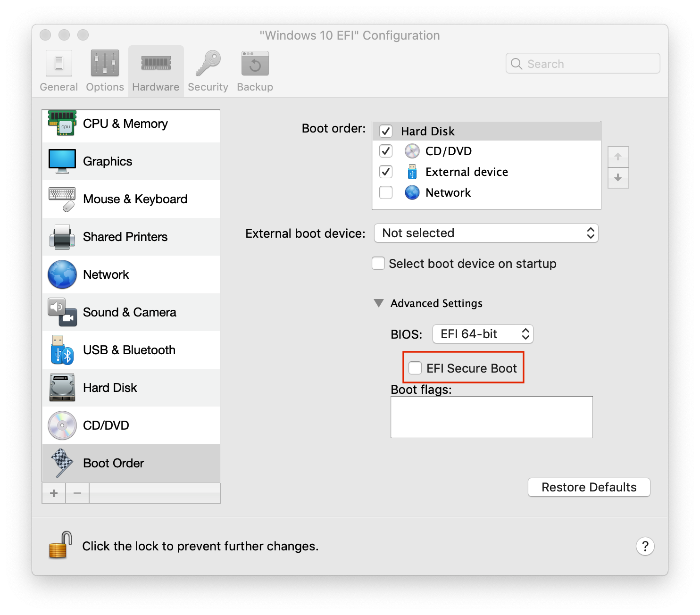Click the Mouse & Keyboard icon

62,199
